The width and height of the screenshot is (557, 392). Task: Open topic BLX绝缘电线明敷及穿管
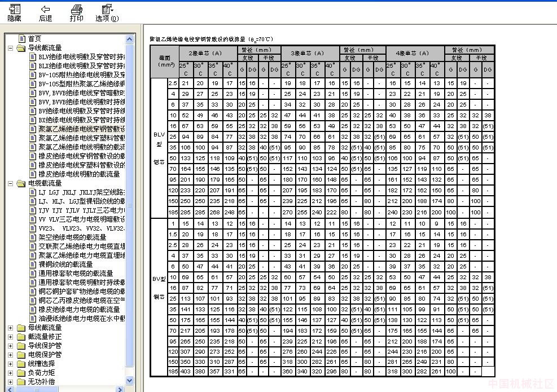82,65
